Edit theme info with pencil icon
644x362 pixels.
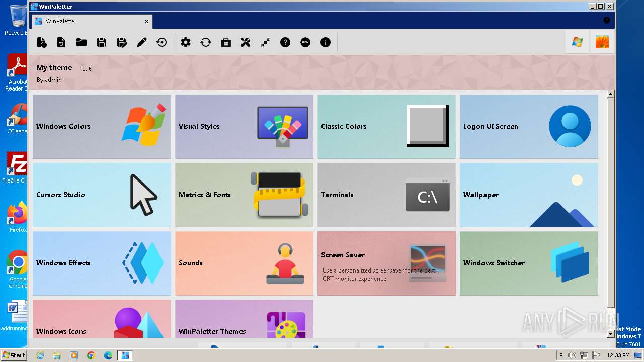pos(142,43)
